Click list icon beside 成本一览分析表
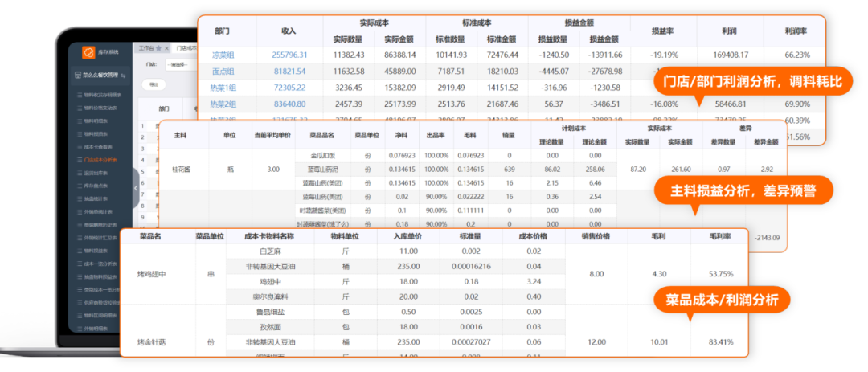This screenshot has height=372, width=868. (79, 264)
